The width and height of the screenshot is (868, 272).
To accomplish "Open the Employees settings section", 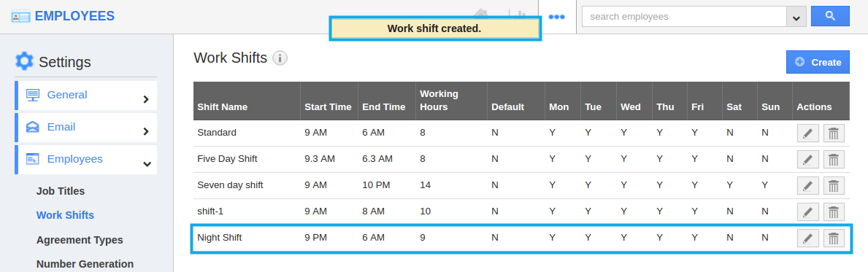I will (x=86, y=160).
